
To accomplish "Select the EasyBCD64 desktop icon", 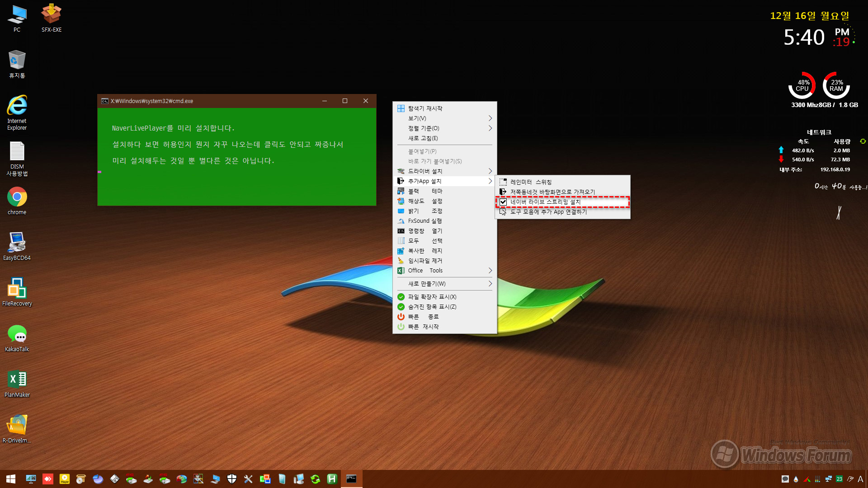I will (x=17, y=247).
